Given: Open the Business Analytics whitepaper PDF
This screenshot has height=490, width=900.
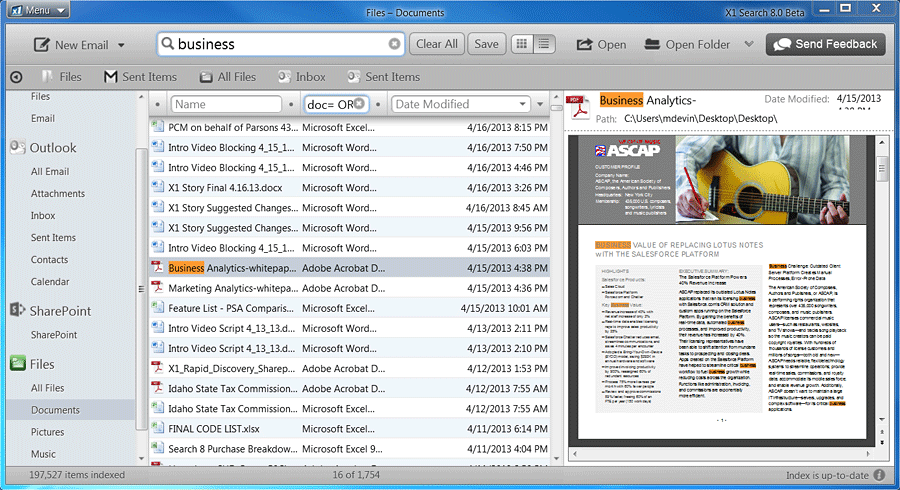Looking at the screenshot, I should (x=232, y=268).
